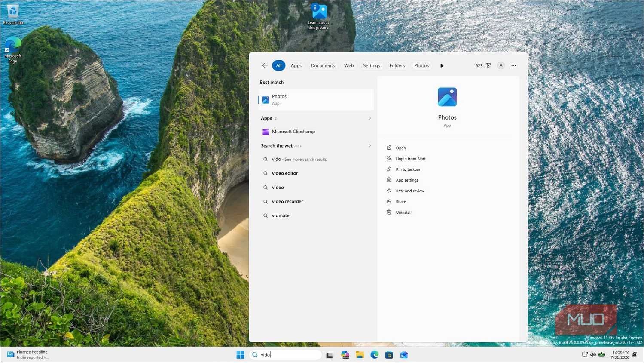644x363 pixels.
Task: Switch to Documents filter tab
Action: (323, 65)
